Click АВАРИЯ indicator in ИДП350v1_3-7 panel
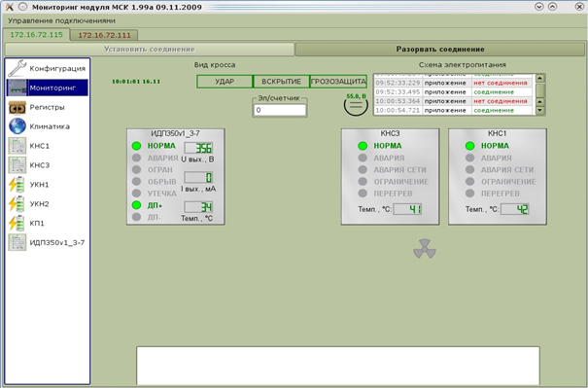 (136, 158)
